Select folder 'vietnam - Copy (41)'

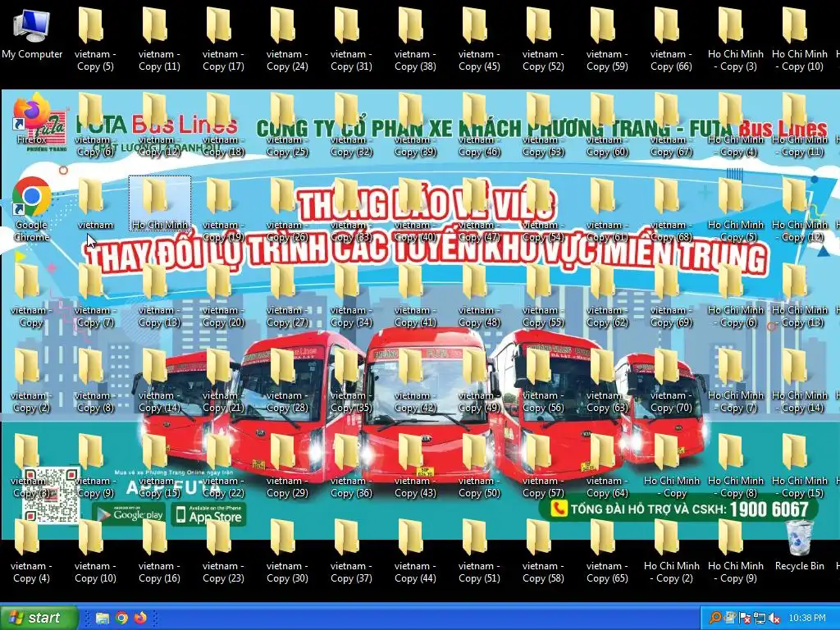[415, 295]
